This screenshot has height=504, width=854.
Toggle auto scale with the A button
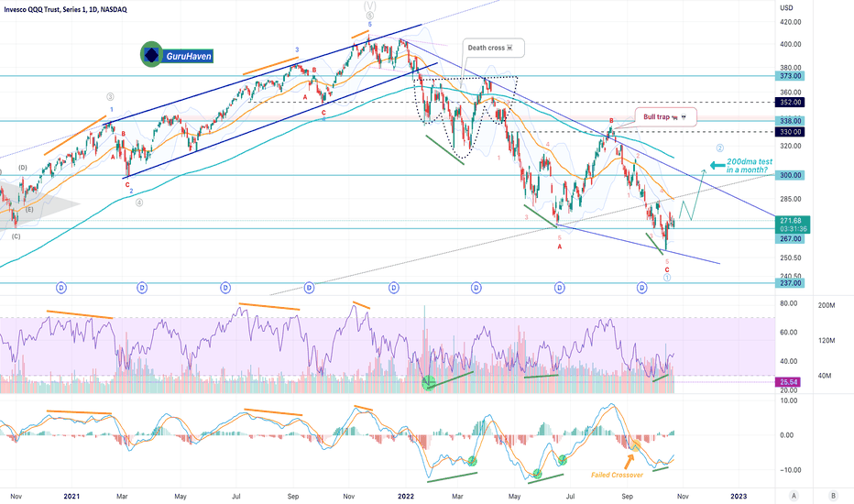tap(794, 496)
